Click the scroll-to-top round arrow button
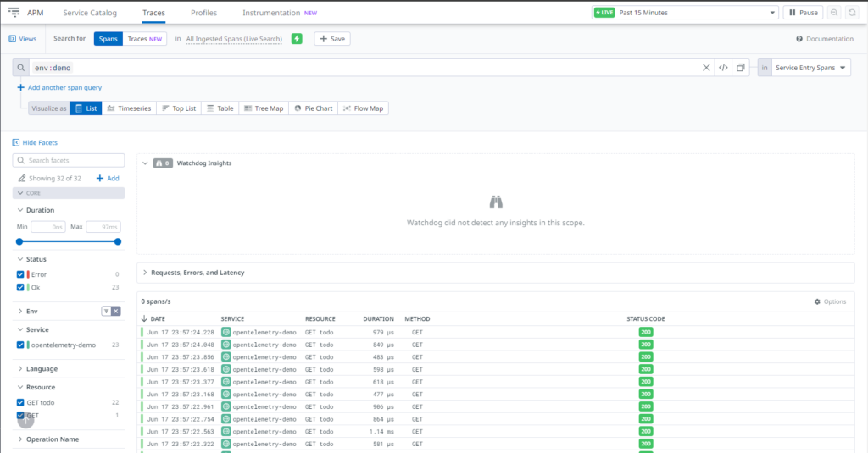The height and width of the screenshot is (453, 868). tap(25, 420)
